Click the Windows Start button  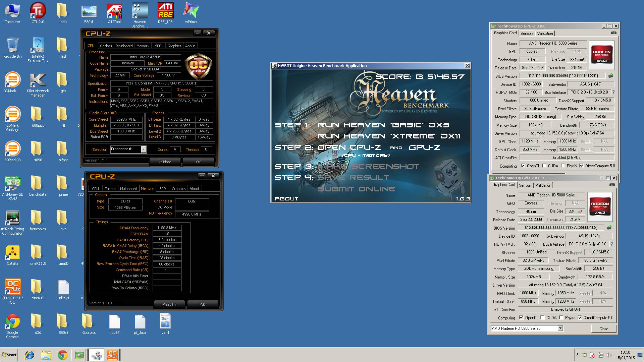[9, 355]
